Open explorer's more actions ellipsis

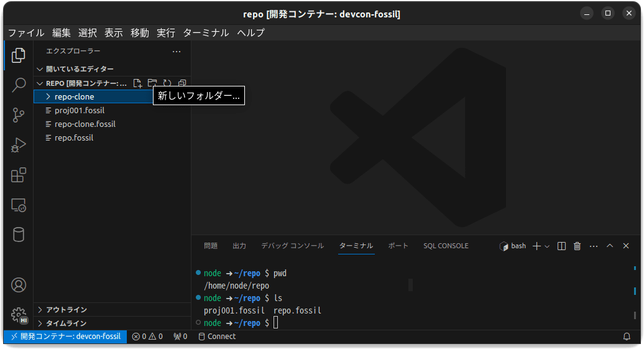177,52
